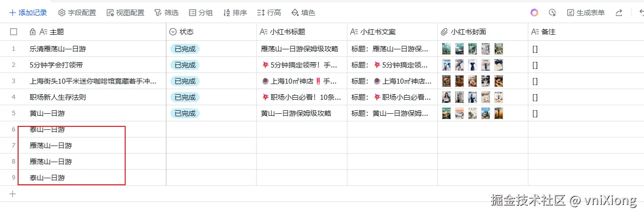This screenshot has height=216, width=644.
Task: Open the automation clock icon
Action: tap(553, 13)
